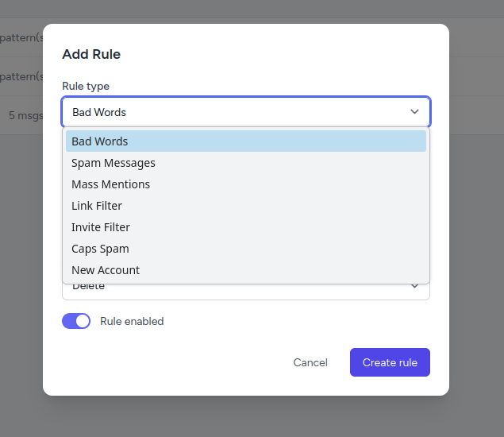Disable the Rule enabled toggle switch

76,321
